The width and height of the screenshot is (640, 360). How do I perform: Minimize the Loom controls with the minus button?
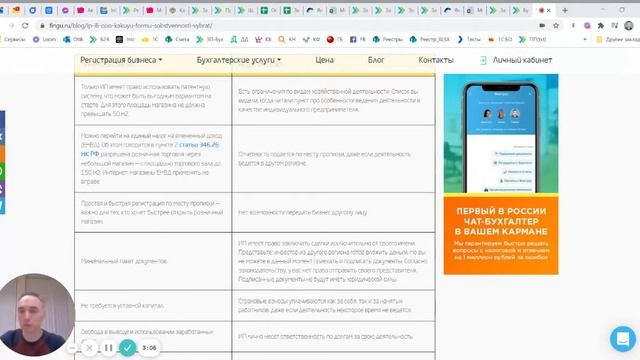72,348
